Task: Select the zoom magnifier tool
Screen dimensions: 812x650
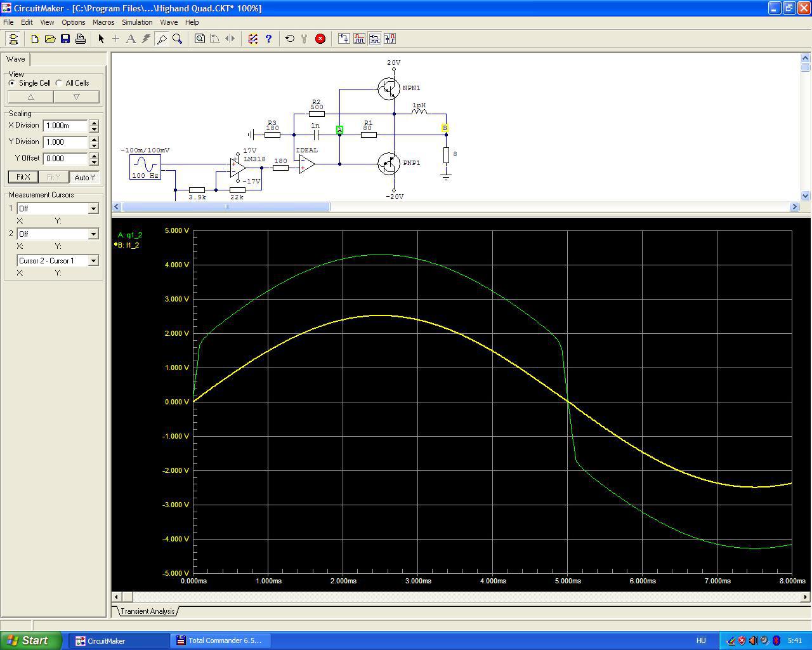Action: [178, 39]
